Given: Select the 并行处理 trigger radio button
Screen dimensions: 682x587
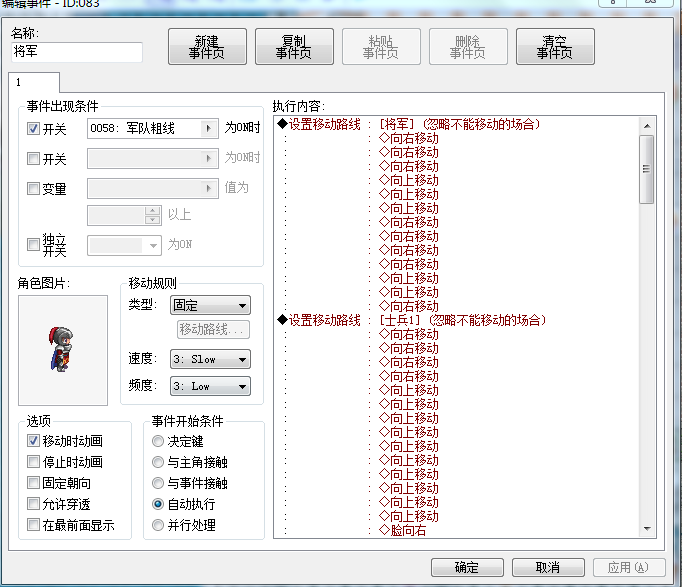Looking at the screenshot, I should 158,525.
